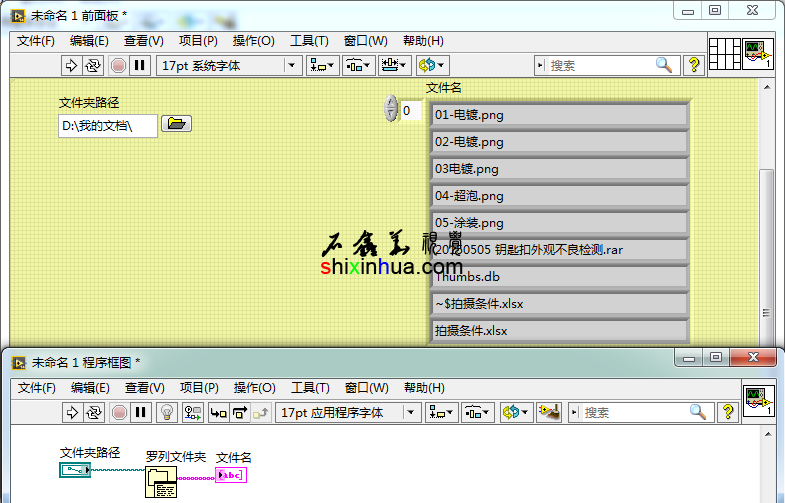Click the browse folder icon beside path
This screenshot has width=785, height=503.
(x=176, y=124)
